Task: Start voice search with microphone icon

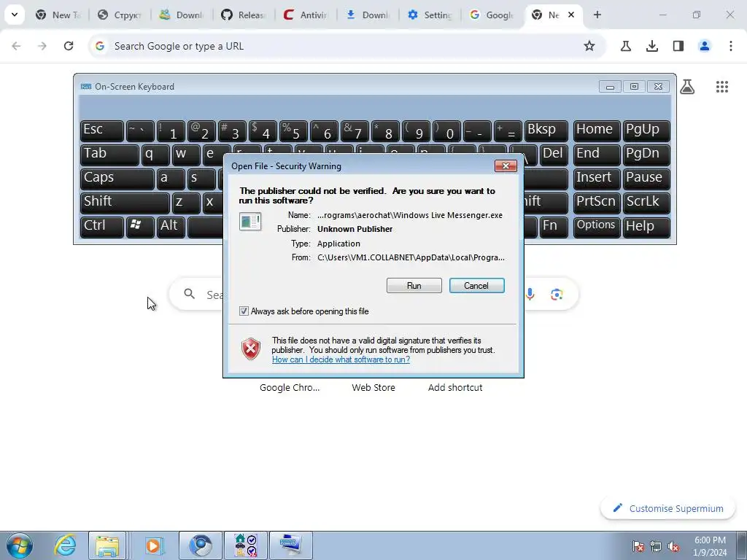Action: tap(530, 295)
